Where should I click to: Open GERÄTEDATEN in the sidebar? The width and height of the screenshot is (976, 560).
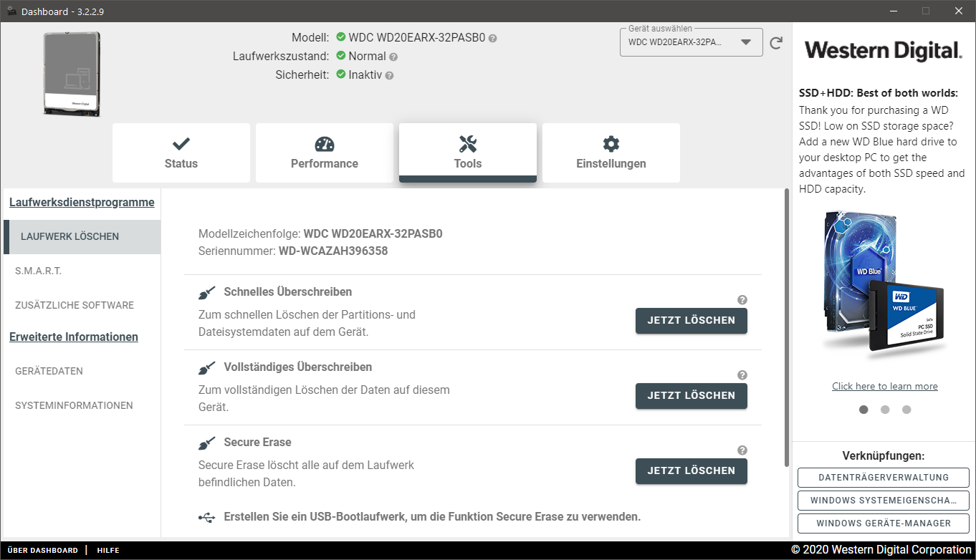click(x=82, y=372)
